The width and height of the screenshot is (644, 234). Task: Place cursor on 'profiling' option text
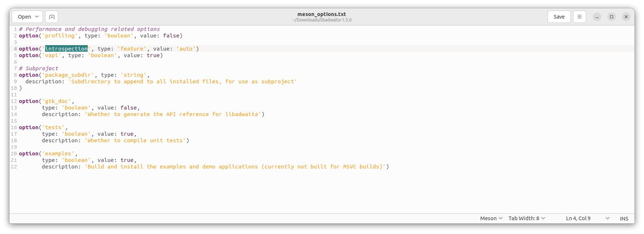tap(60, 36)
